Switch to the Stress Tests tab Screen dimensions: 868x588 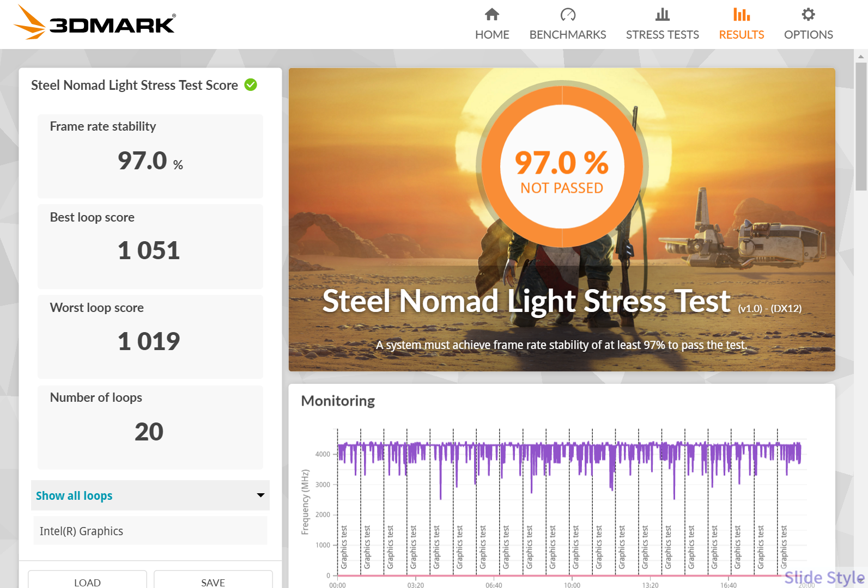663,24
